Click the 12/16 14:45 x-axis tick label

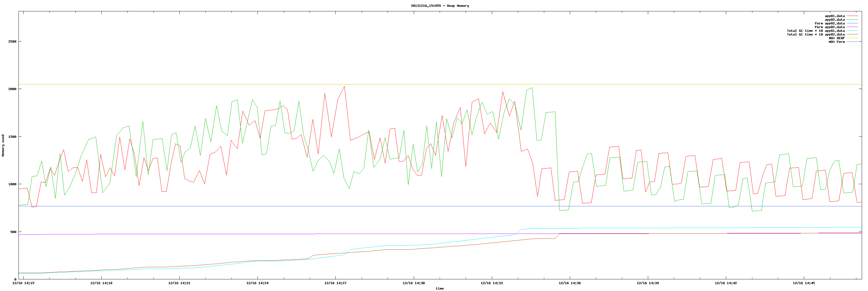click(804, 283)
